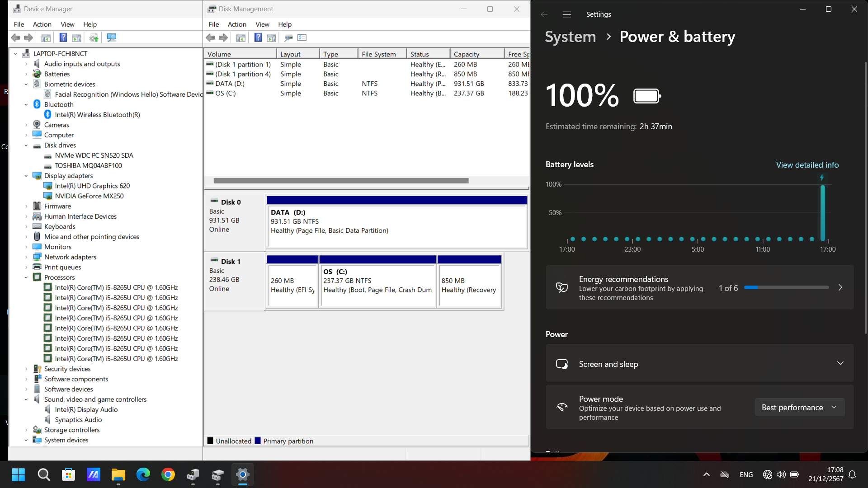Collapse the Processors node

point(26,277)
